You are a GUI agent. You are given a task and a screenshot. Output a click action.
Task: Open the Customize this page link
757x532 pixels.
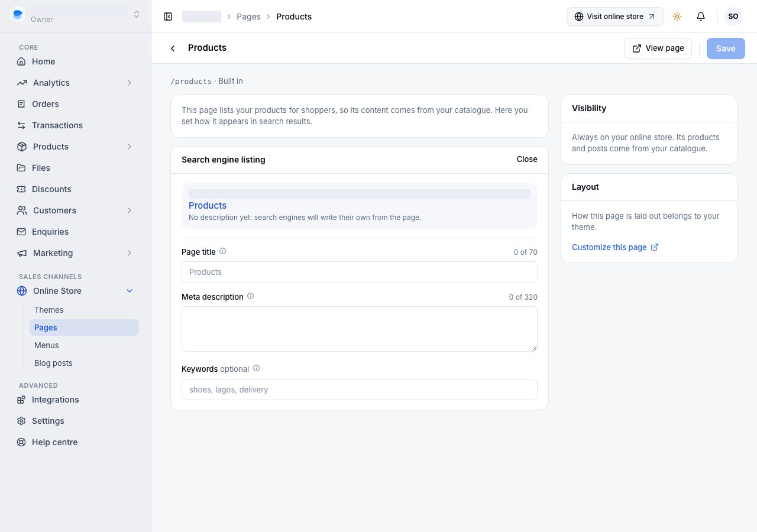pos(615,247)
